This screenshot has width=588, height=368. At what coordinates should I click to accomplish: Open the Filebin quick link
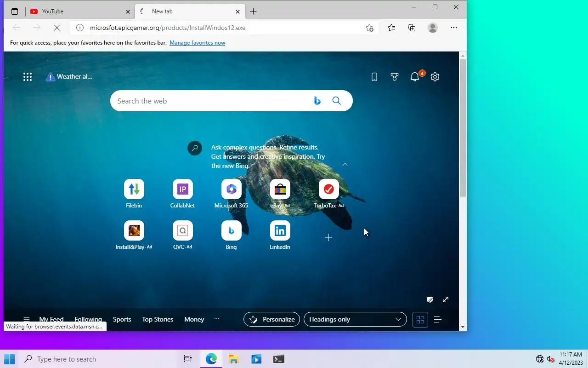134,194
